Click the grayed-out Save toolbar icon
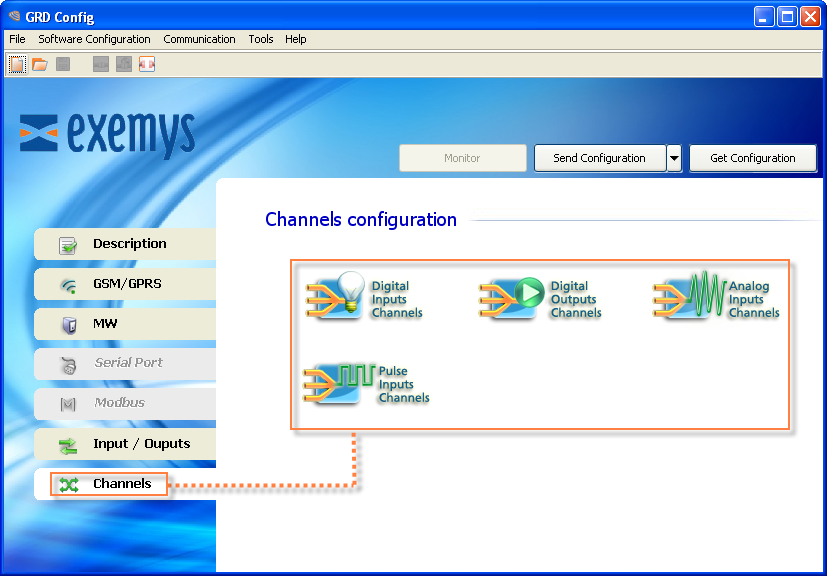The width and height of the screenshot is (827, 576). 63,64
